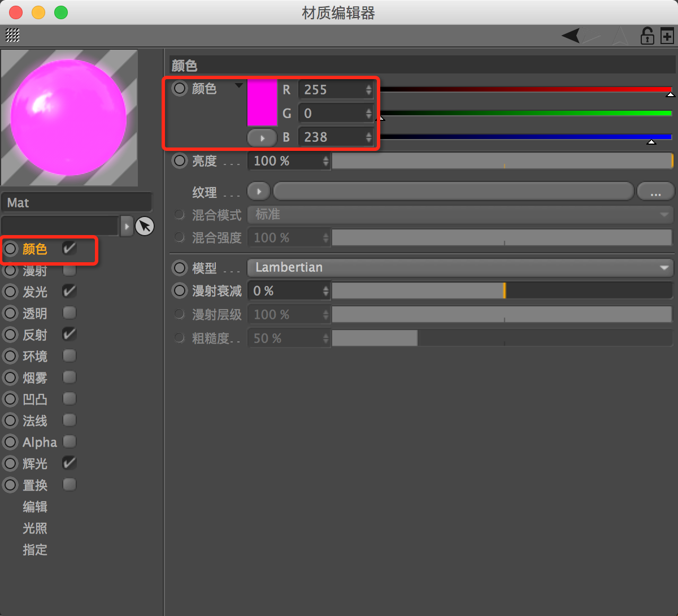Click the 漫射衰减 percent stepper arrows

tap(325, 291)
